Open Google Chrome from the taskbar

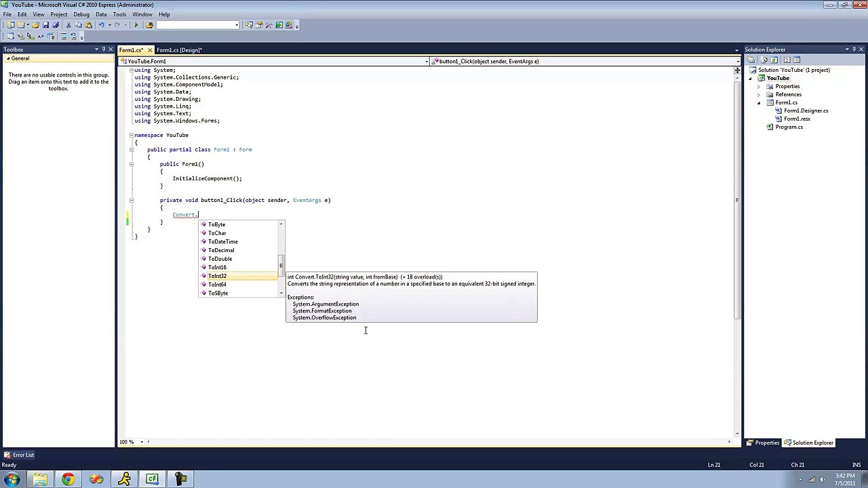[x=68, y=480]
